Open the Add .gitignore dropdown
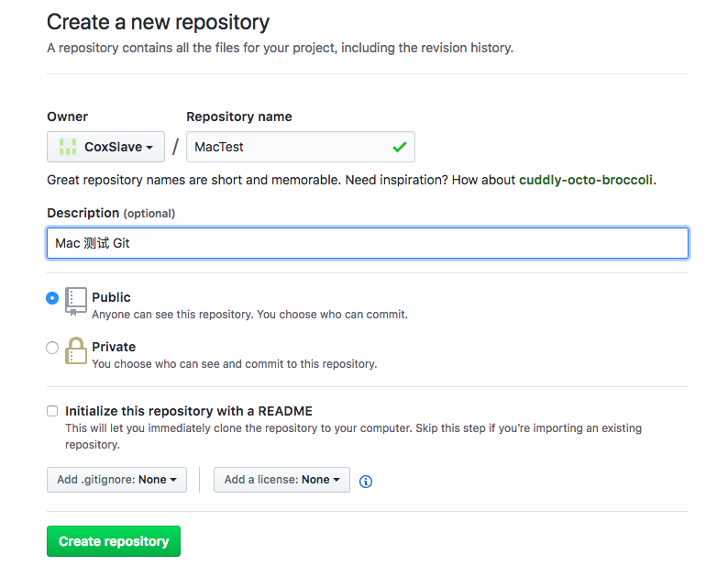Screen dimensions: 728x577 tap(116, 480)
